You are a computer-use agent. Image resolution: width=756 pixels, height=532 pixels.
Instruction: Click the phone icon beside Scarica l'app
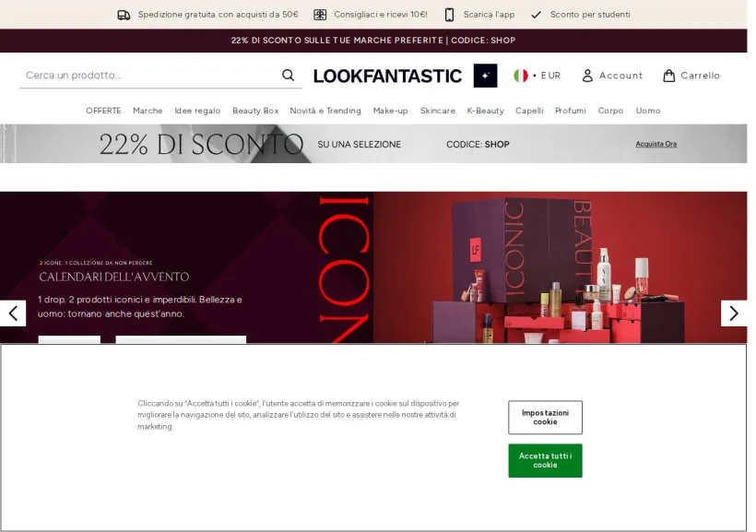coord(449,15)
